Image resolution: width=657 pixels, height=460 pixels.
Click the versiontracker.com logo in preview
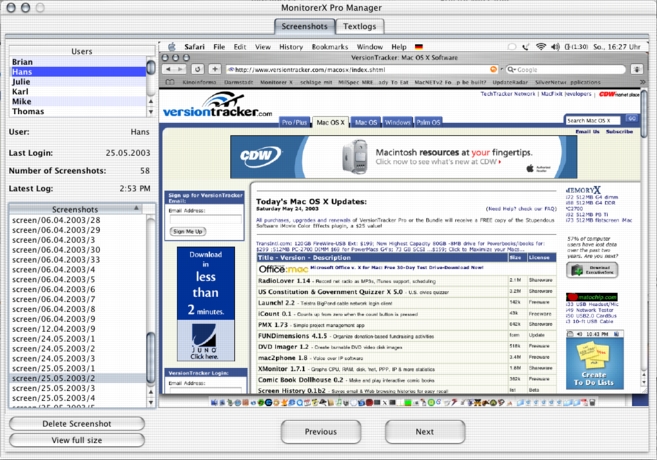pyautogui.click(x=217, y=106)
